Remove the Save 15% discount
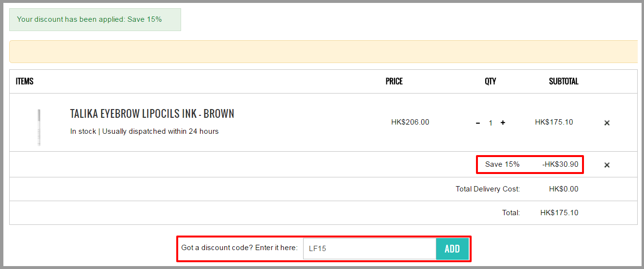Viewport: 644px width, 269px height. click(607, 165)
